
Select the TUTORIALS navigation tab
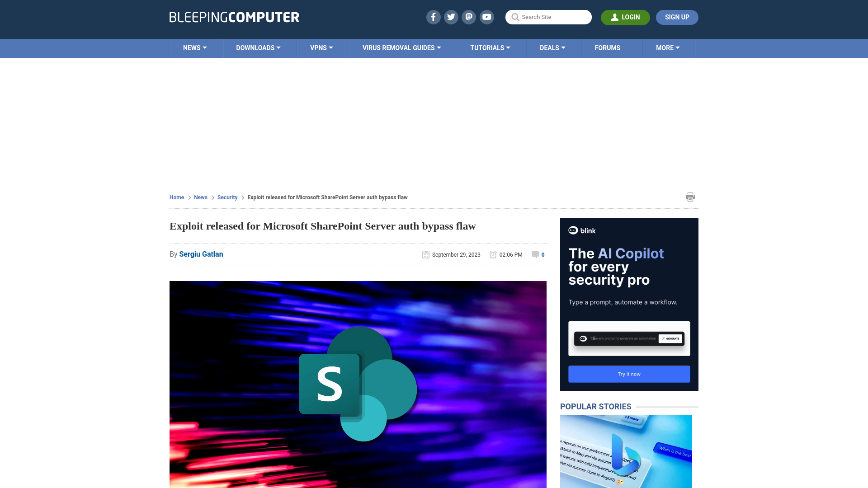tap(490, 47)
